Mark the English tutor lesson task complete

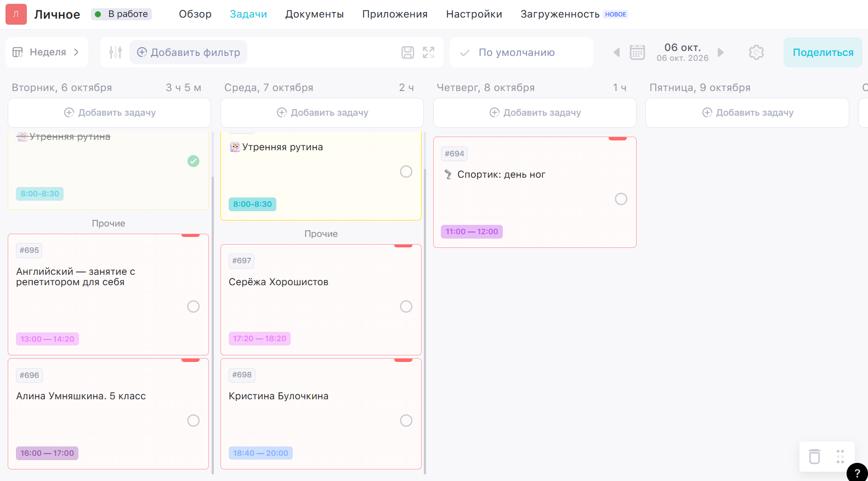(194, 307)
